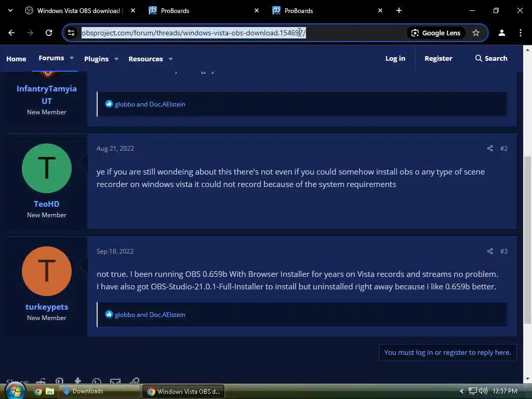View likes under turkeypets' post

150,314
